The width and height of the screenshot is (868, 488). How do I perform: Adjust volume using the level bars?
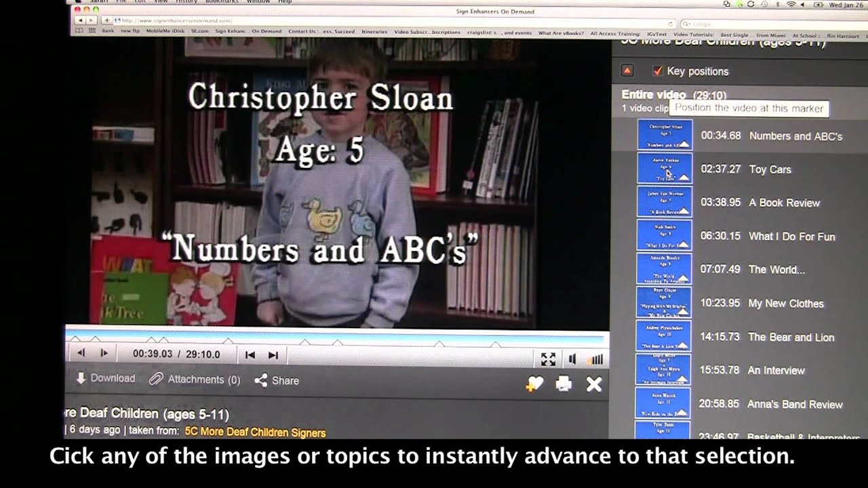pyautogui.click(x=595, y=359)
